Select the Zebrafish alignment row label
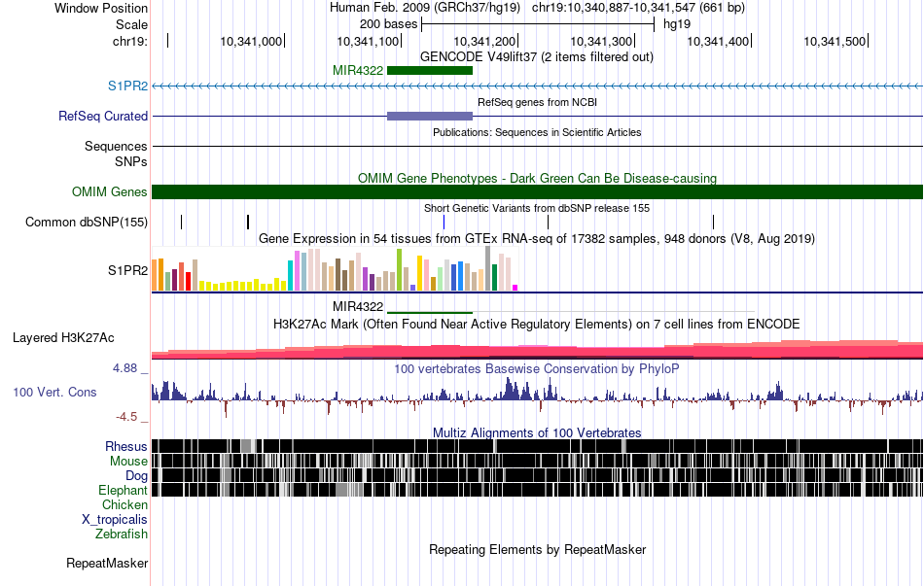The height and width of the screenshot is (586, 924). 122,534
